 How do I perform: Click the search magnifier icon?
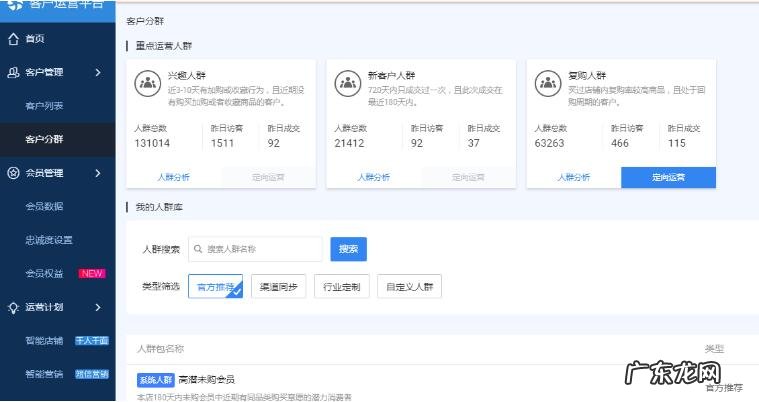click(197, 249)
